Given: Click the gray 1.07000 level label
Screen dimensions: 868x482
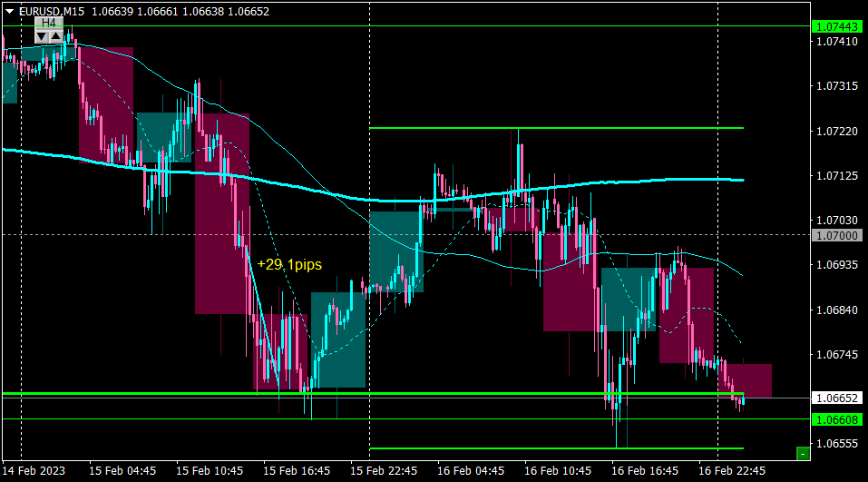Looking at the screenshot, I should click(837, 235).
